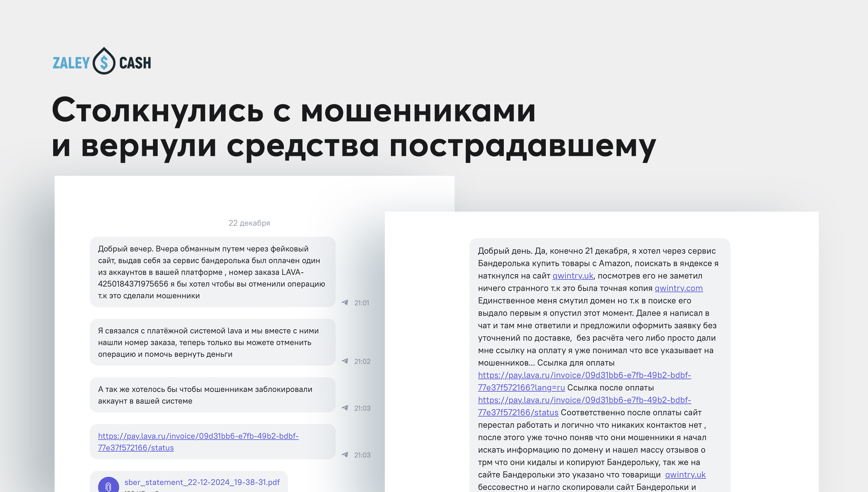Open the pay.lava.ru invoice link ending in ?lang=ru

(x=584, y=381)
